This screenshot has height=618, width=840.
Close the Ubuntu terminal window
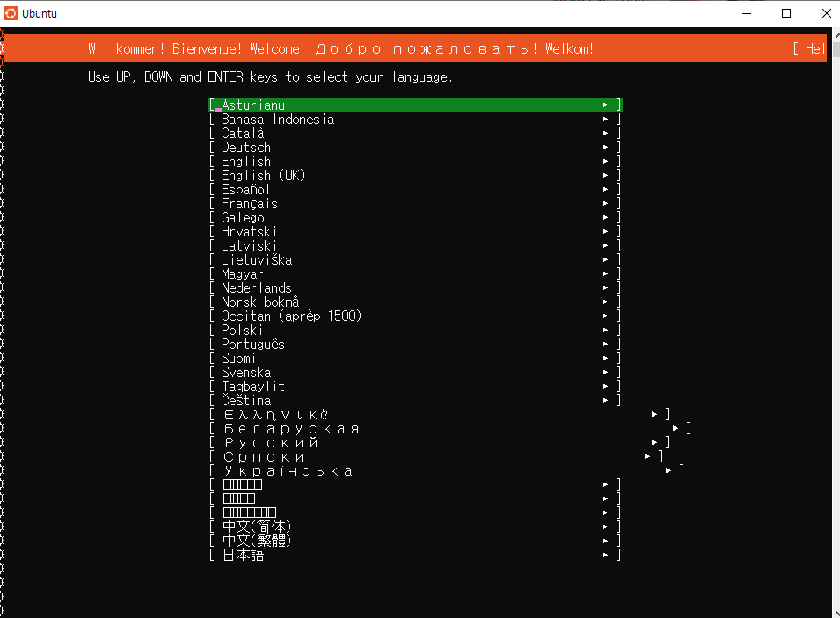point(827,13)
